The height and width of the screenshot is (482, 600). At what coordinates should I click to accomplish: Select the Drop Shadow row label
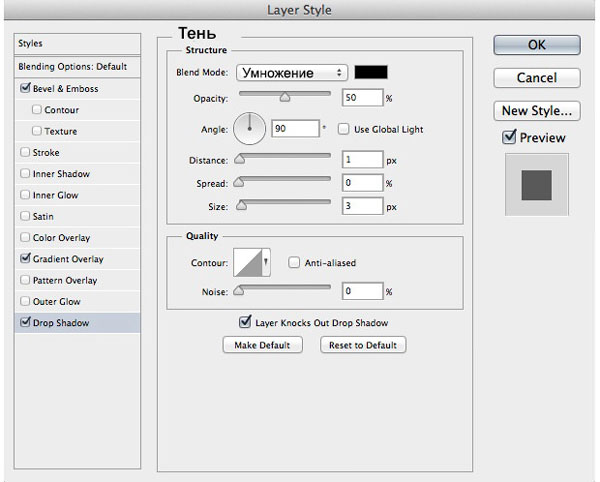point(61,323)
